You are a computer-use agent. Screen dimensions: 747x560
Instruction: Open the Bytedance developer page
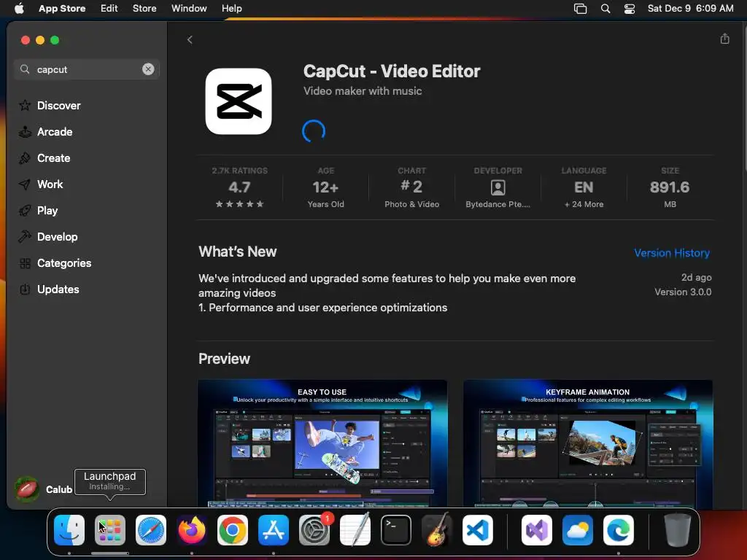(498, 187)
